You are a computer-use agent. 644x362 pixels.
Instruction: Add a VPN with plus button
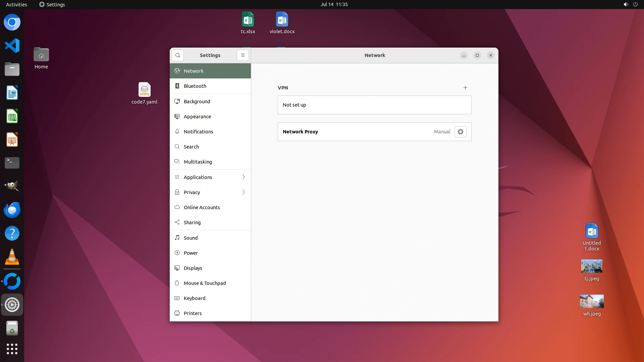465,88
